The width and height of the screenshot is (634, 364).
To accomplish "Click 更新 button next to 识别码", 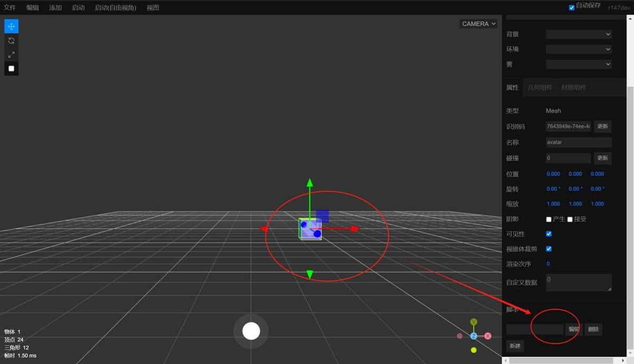I will (603, 126).
